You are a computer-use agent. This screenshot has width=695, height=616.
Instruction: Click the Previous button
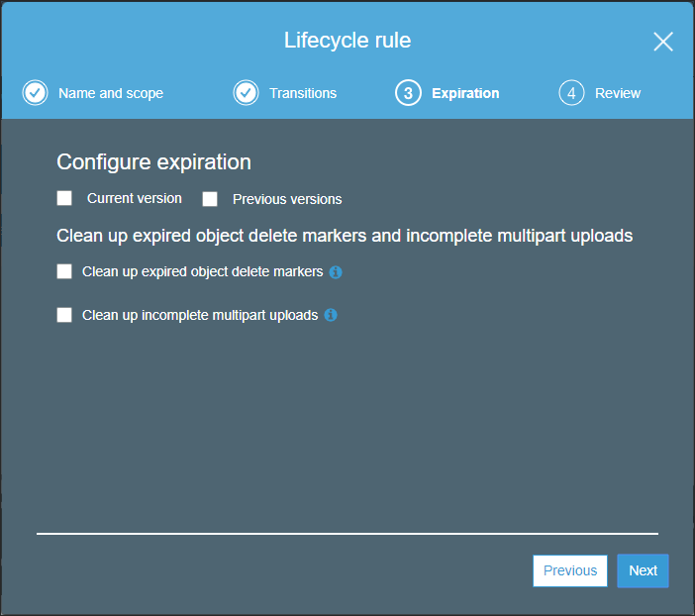tap(570, 570)
